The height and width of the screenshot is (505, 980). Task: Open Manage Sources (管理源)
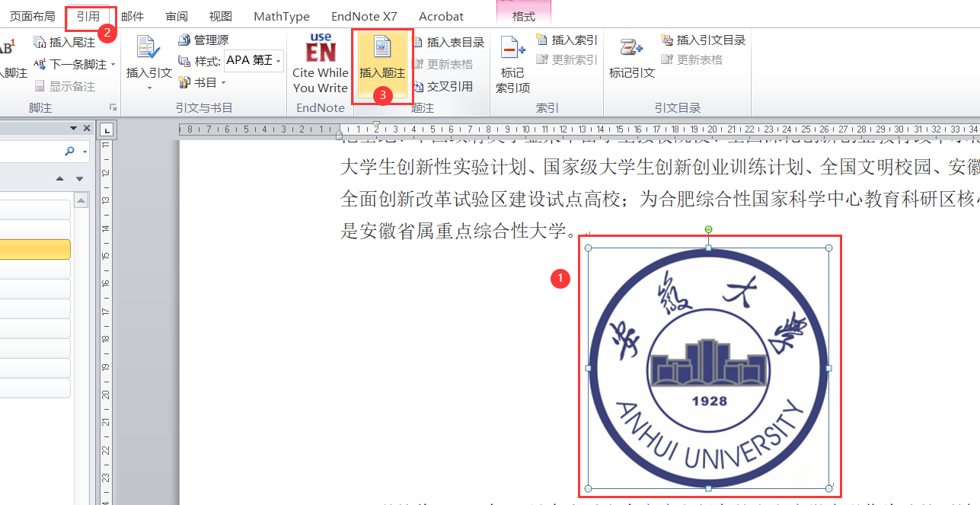click(x=203, y=40)
